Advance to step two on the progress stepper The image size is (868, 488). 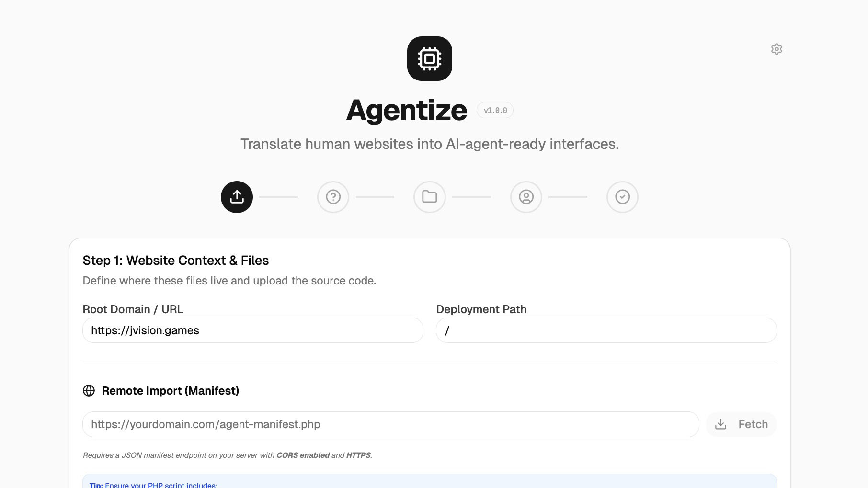[x=333, y=197]
